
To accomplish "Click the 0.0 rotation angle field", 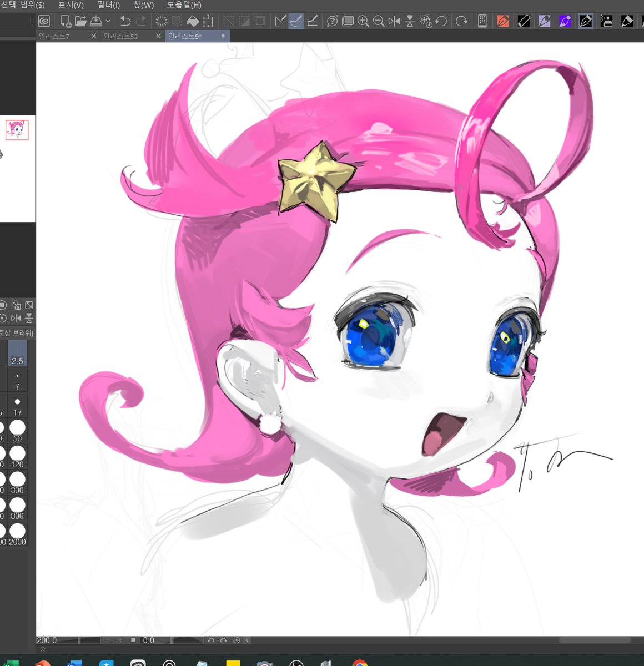I will pos(148,640).
